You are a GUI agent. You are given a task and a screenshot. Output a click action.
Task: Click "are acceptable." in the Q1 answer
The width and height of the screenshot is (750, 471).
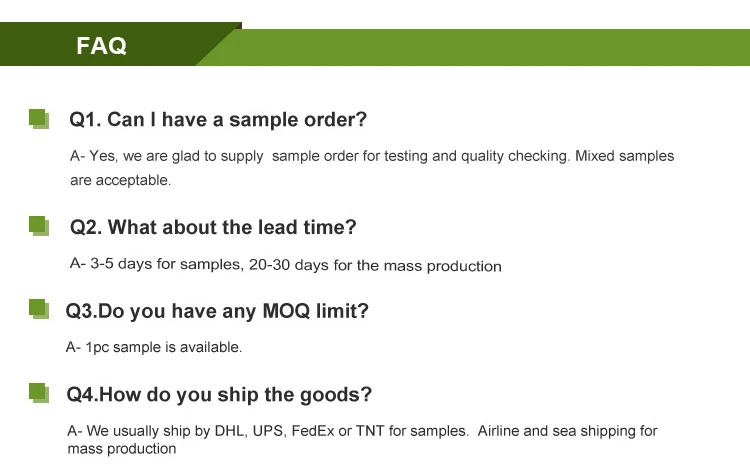point(121,181)
